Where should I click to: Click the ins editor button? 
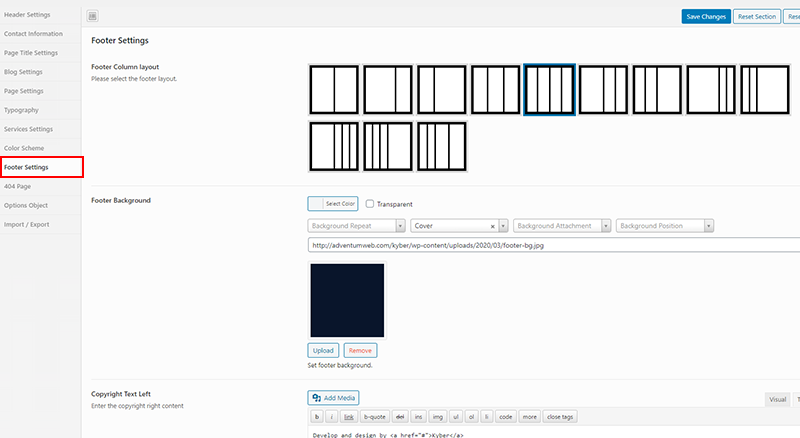(418, 417)
